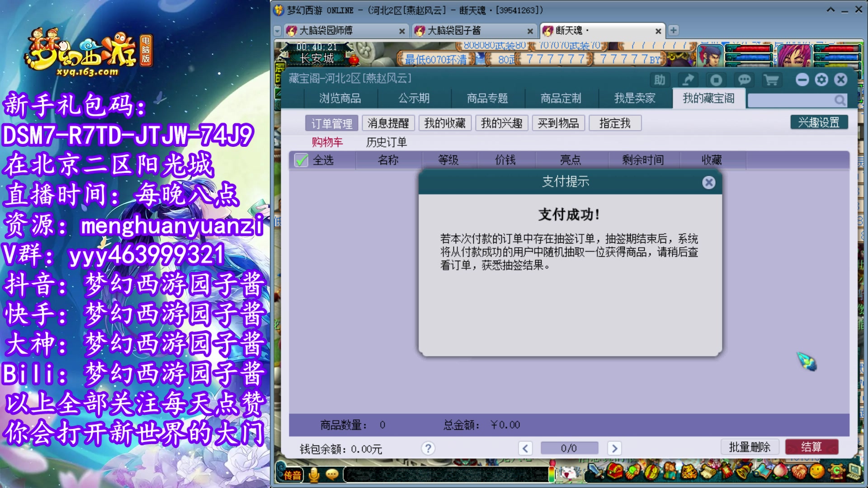This screenshot has width=868, height=488.
Task: Click the green gem give icon
Action: pos(632,472)
